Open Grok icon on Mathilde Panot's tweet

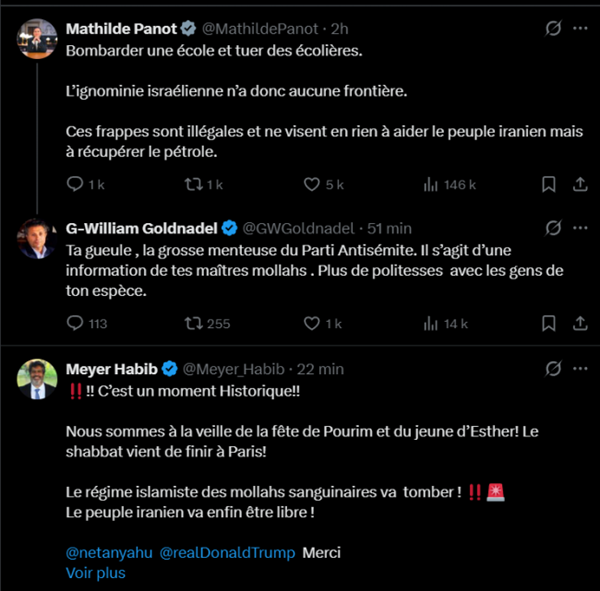pyautogui.click(x=549, y=29)
